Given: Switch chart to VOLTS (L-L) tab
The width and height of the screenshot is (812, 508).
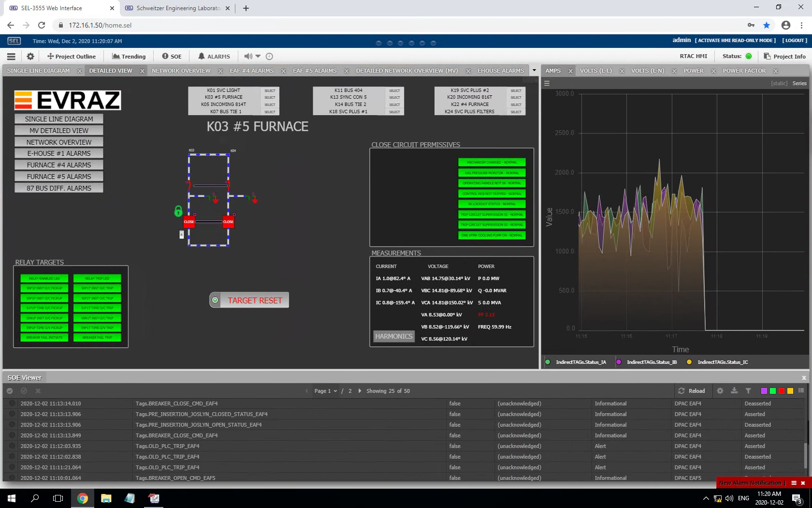Looking at the screenshot, I should 595,71.
